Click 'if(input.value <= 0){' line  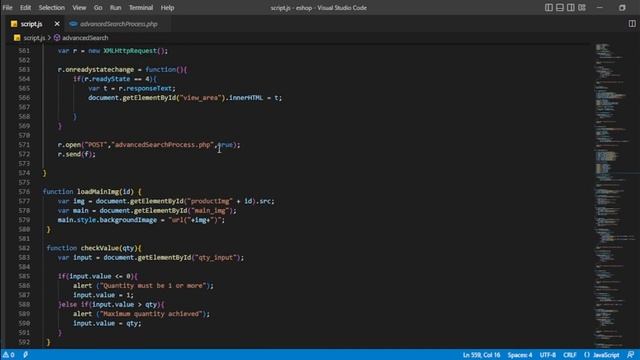point(98,276)
